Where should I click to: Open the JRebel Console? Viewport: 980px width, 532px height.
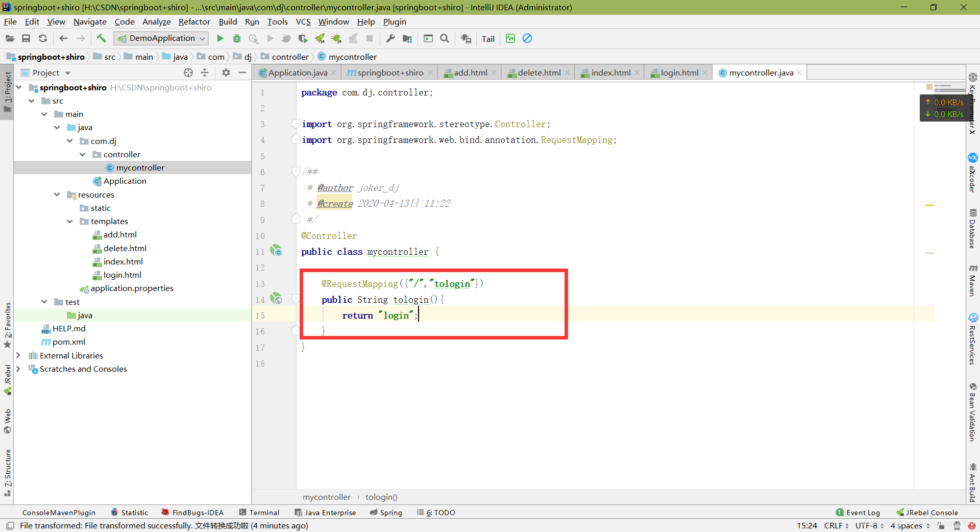coord(927,513)
